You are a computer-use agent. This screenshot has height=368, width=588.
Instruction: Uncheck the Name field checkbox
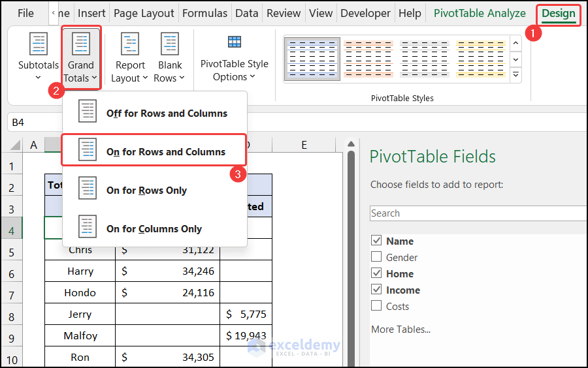376,241
